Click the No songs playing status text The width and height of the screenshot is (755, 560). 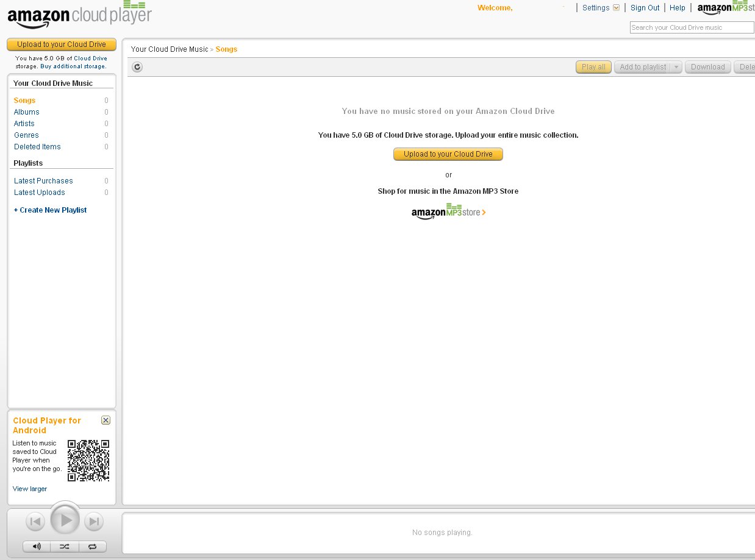click(x=442, y=533)
